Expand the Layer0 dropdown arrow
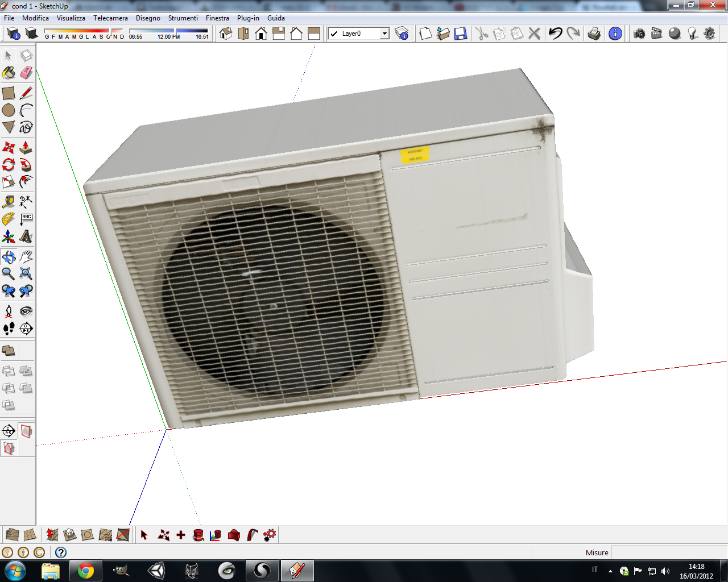 [x=384, y=34]
